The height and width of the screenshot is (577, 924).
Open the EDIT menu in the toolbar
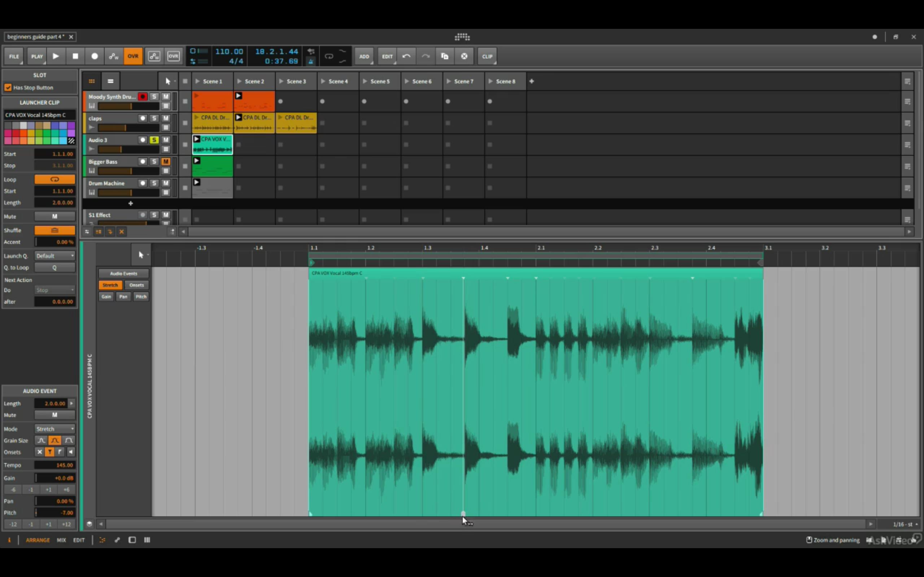tap(387, 56)
